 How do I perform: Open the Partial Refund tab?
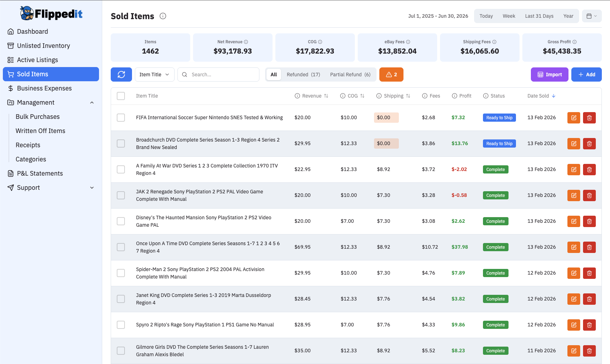click(x=350, y=75)
